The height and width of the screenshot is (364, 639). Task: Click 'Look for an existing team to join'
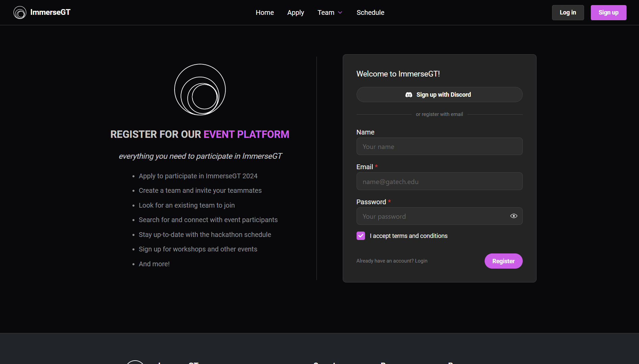click(x=187, y=205)
